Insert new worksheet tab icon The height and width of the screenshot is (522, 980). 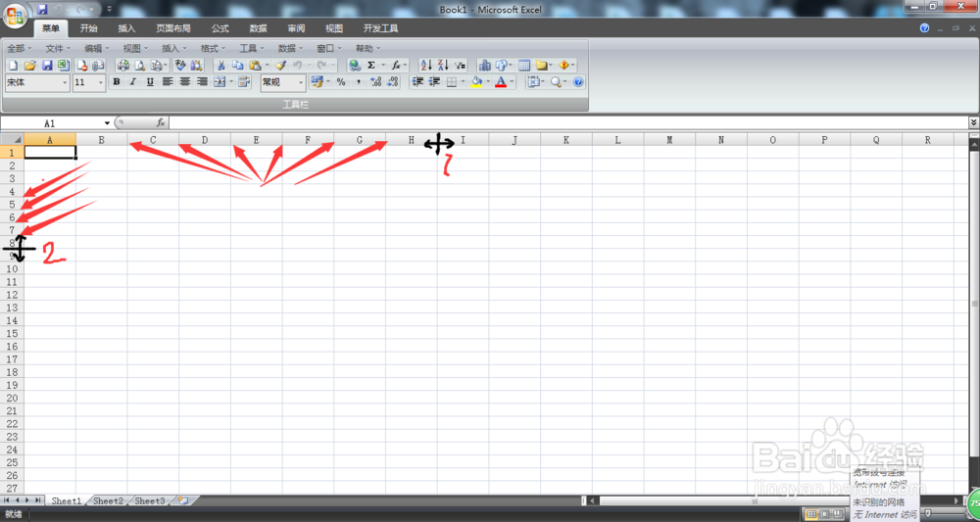[x=183, y=500]
